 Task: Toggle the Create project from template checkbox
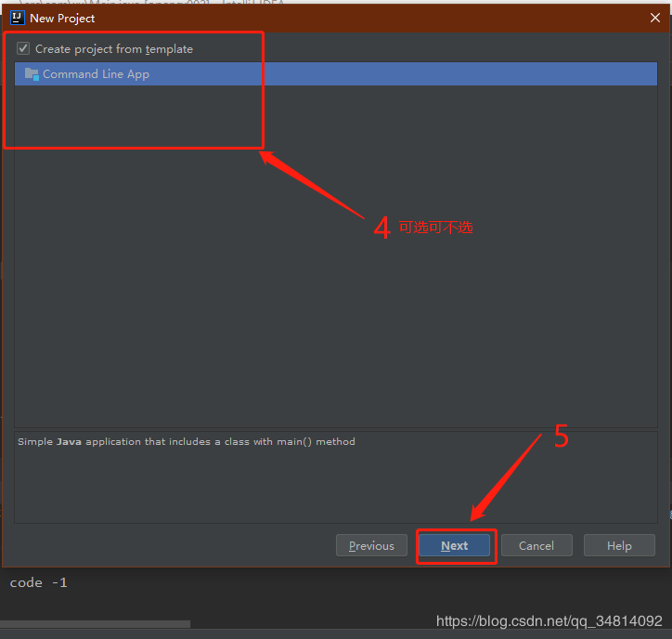pos(23,48)
